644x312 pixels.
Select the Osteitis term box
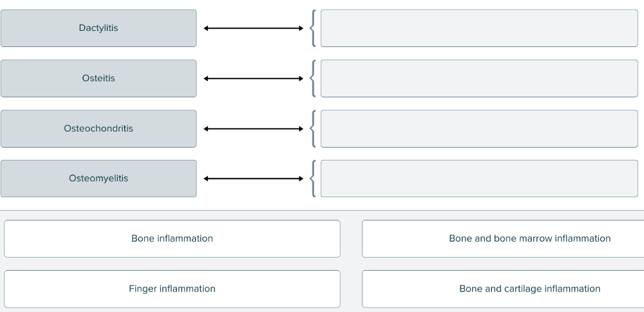[x=99, y=79]
